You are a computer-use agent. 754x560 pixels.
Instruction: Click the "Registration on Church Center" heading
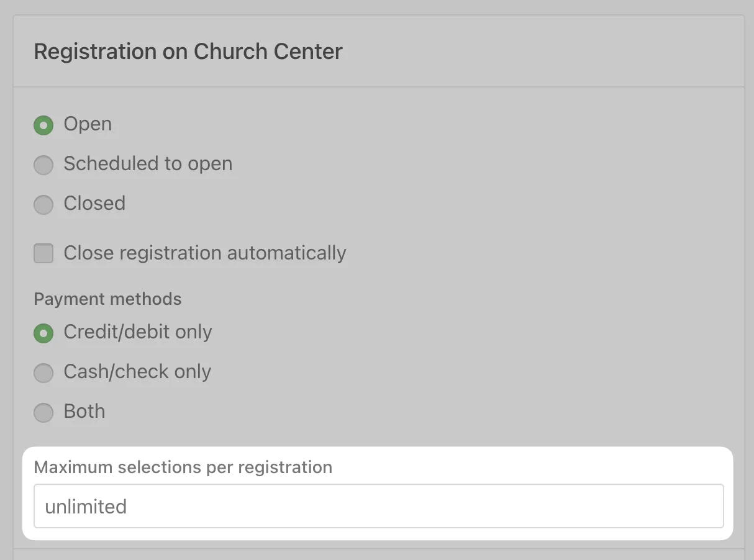click(x=188, y=52)
